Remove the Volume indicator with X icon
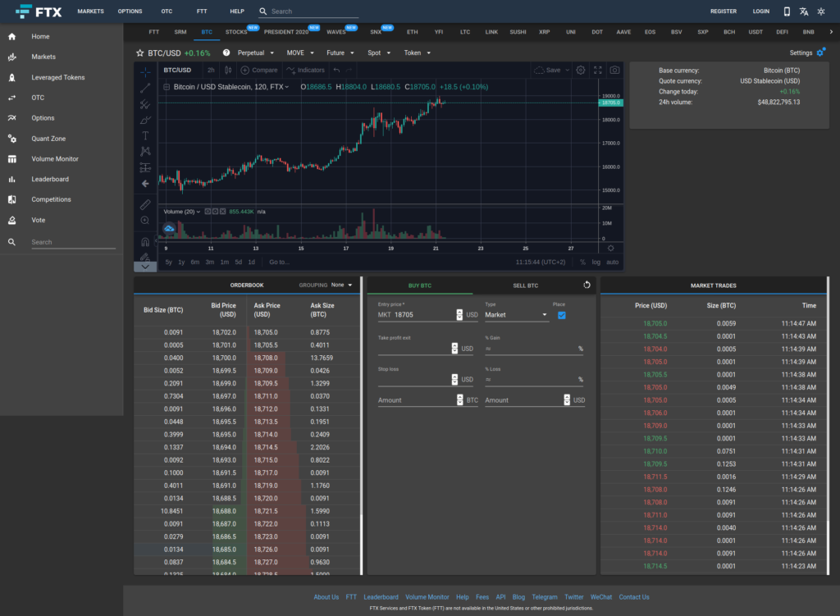Image resolution: width=840 pixels, height=616 pixels. click(222, 212)
